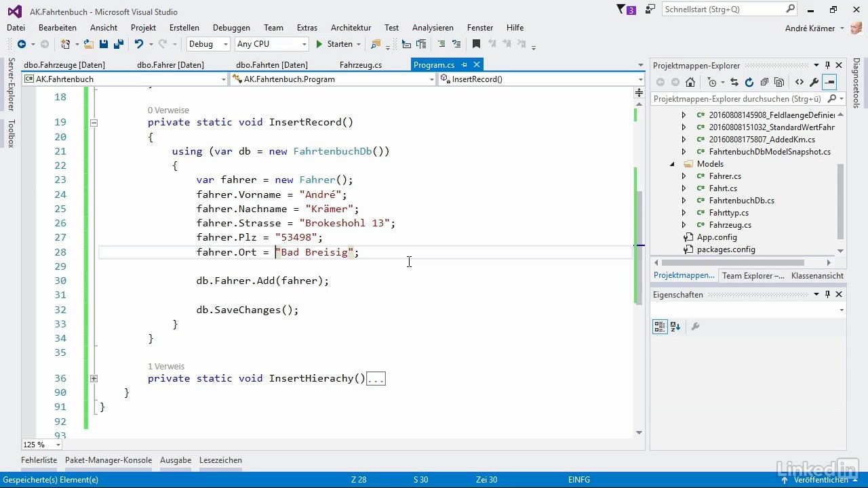Switch to the Fahrzeug.cs editor tab
Image resolution: width=868 pixels, height=488 pixels.
click(x=360, y=65)
